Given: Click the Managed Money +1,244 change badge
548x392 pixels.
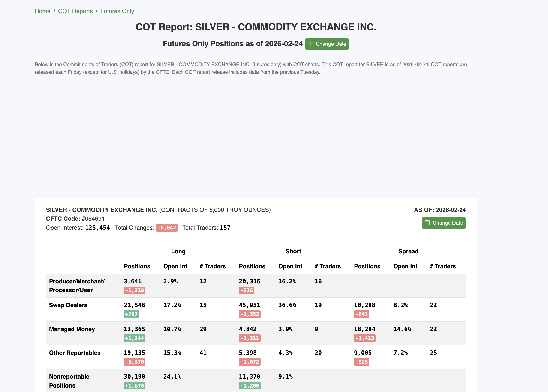Looking at the screenshot, I should click(x=134, y=338).
